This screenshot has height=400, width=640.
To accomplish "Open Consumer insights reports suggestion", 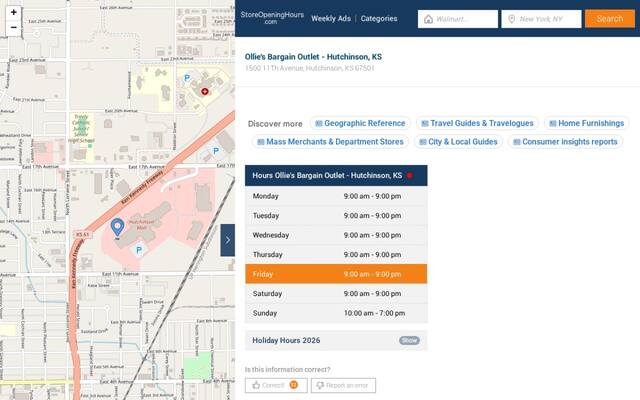I will pyautogui.click(x=565, y=142).
